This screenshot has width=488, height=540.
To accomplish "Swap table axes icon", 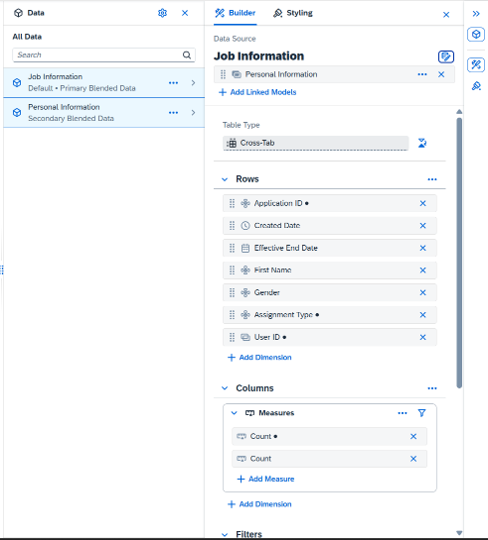I will click(x=422, y=143).
